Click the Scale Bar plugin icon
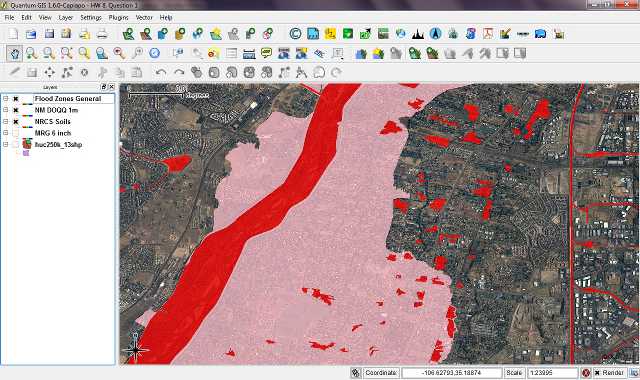 (523, 34)
